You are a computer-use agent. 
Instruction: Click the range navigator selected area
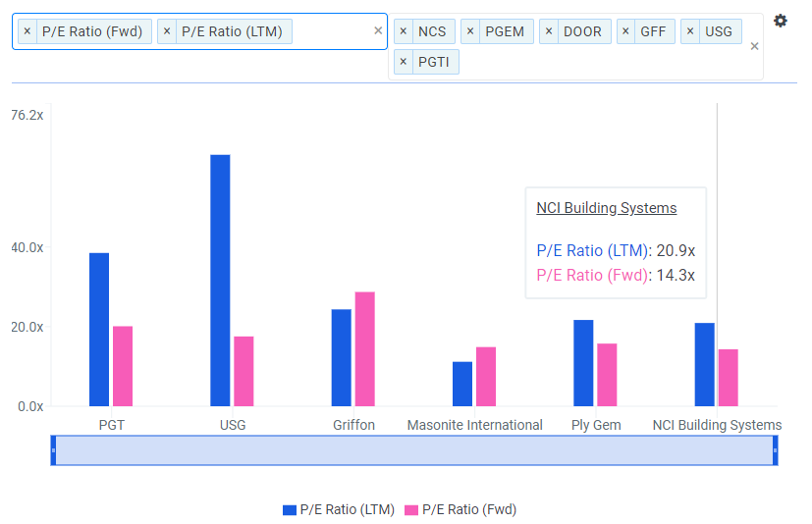click(x=414, y=450)
